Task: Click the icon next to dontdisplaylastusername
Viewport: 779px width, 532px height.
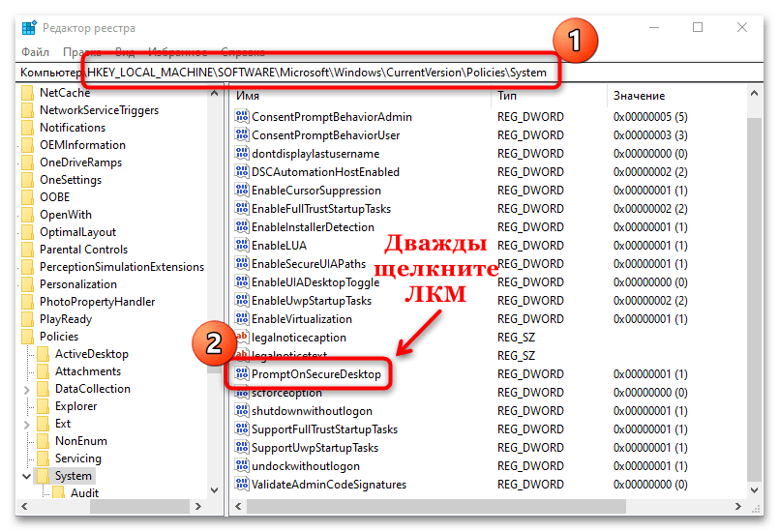Action: (242, 154)
